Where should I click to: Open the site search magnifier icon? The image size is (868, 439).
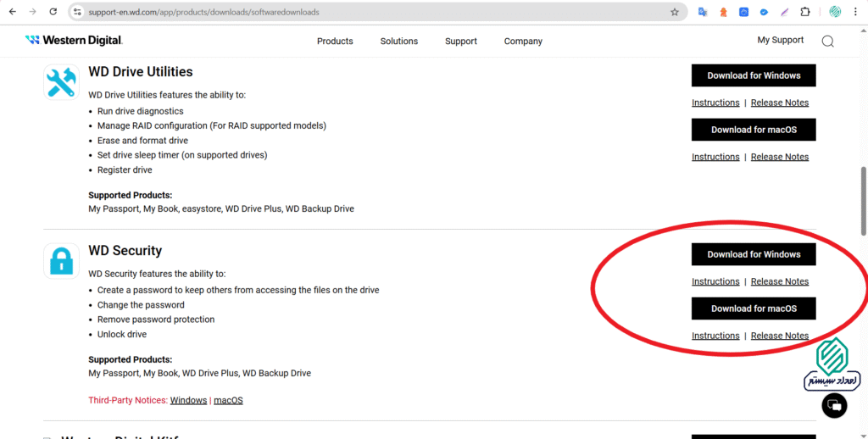pos(827,42)
